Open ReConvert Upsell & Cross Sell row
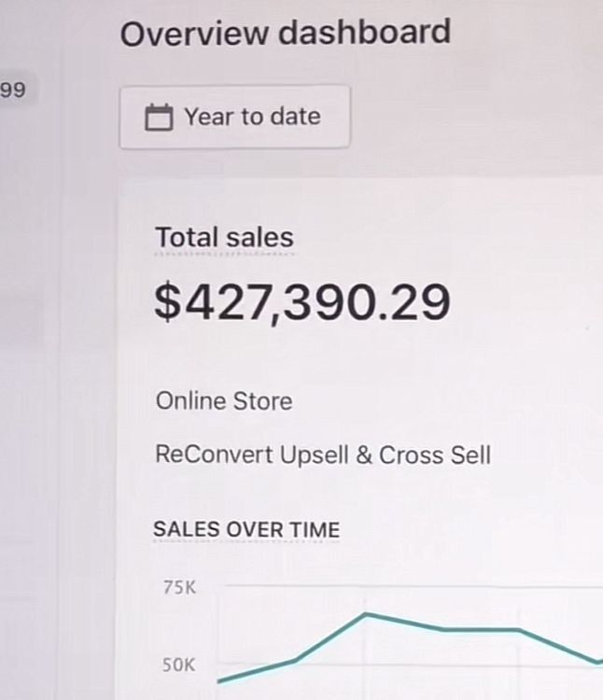Image resolution: width=603 pixels, height=700 pixels. click(x=323, y=455)
